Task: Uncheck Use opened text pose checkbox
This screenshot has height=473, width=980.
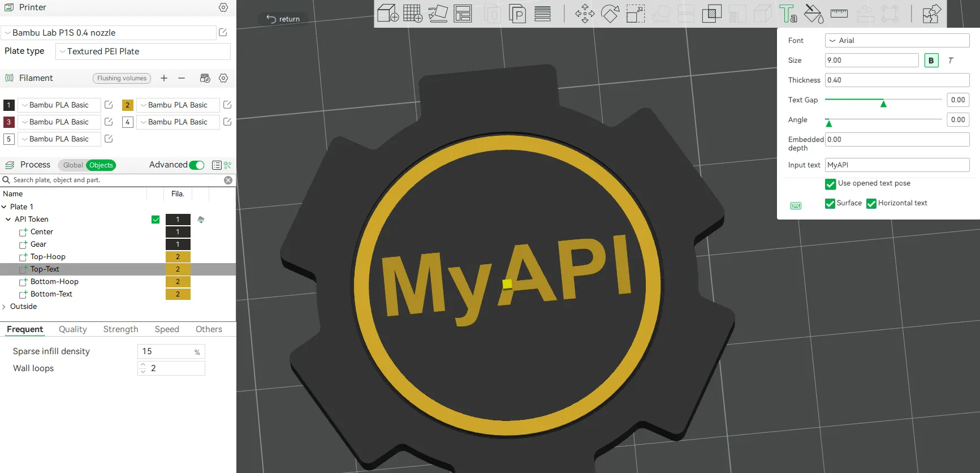Action: click(x=830, y=184)
